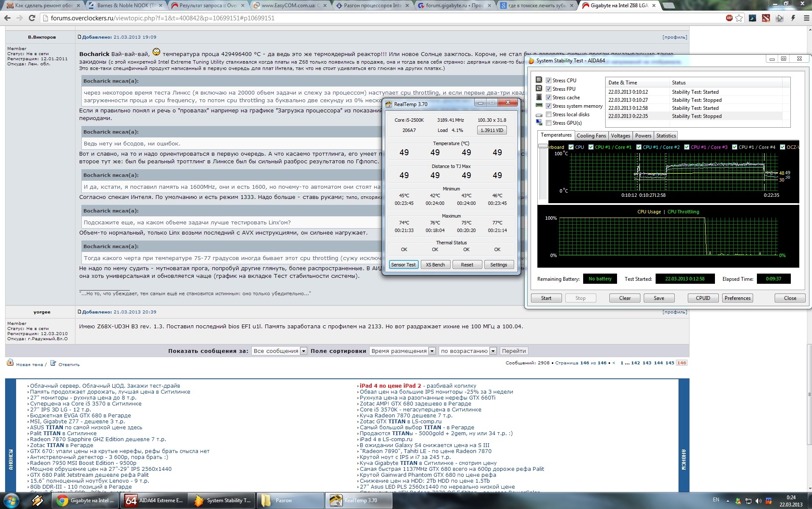This screenshot has height=509, width=812.
Task: Click the pinned Winamp taskbar icon
Action: pos(37,501)
